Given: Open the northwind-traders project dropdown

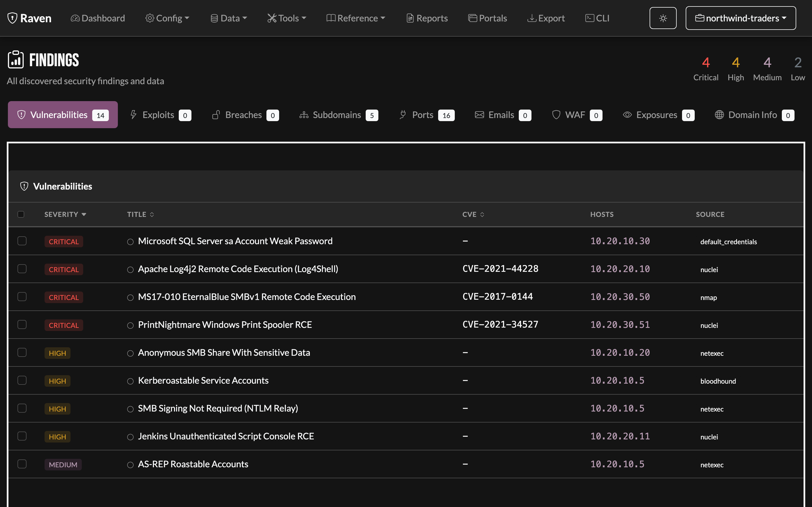Looking at the screenshot, I should click(741, 18).
